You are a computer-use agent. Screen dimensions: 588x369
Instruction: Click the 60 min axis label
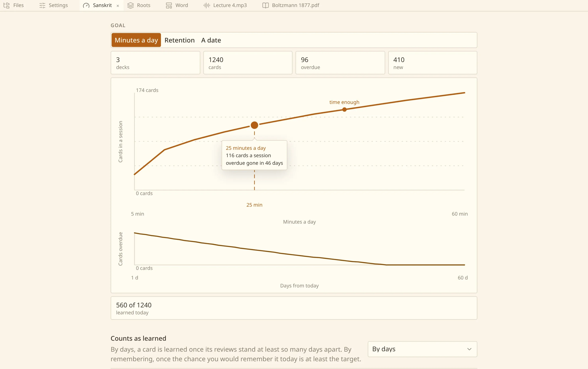point(460,214)
